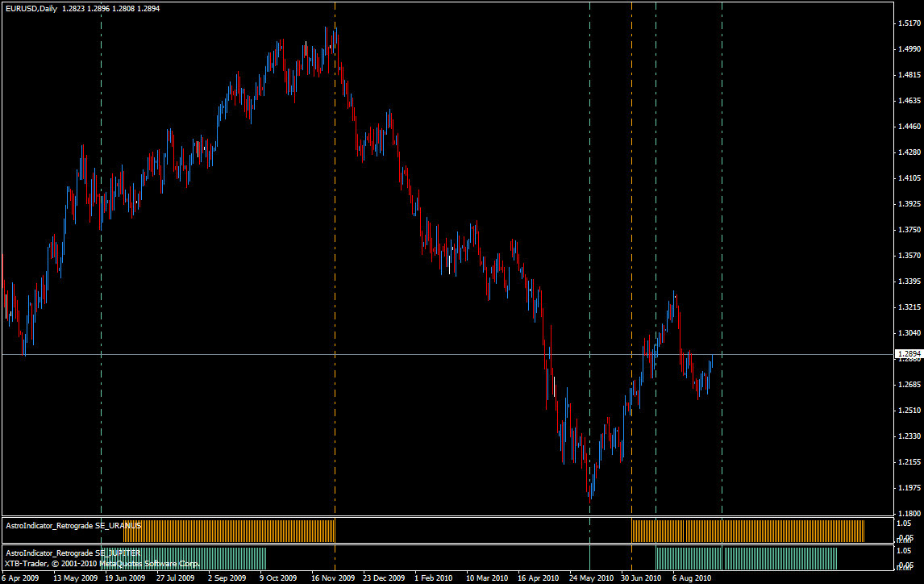Click the 1.3215 price axis label

pyautogui.click(x=909, y=307)
